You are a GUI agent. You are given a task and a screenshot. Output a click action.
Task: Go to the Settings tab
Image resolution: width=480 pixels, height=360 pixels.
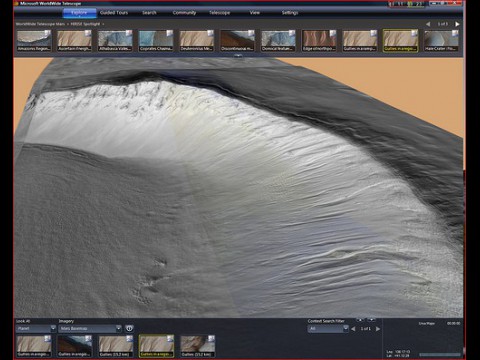click(290, 13)
